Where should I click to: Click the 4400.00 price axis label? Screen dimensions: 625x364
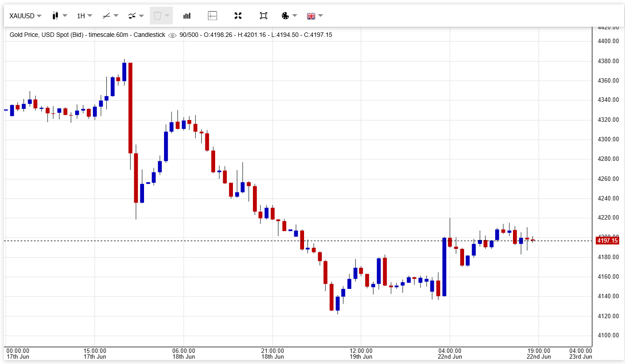(609, 41)
